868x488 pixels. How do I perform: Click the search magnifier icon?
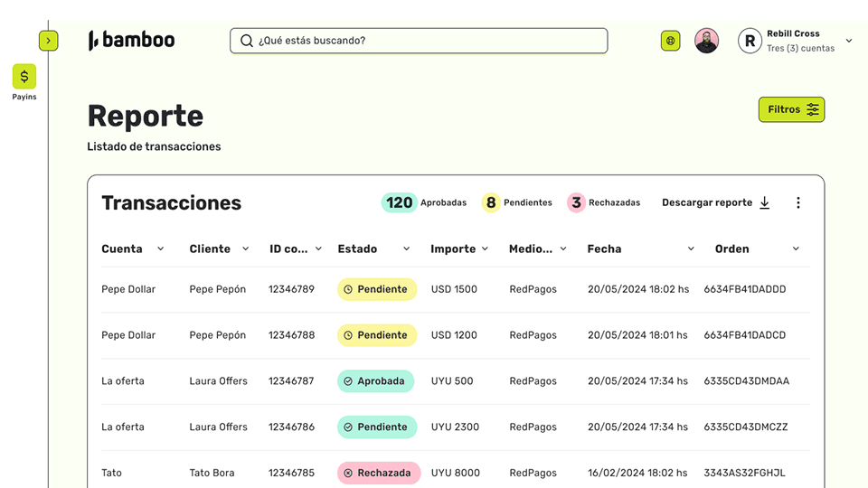247,41
